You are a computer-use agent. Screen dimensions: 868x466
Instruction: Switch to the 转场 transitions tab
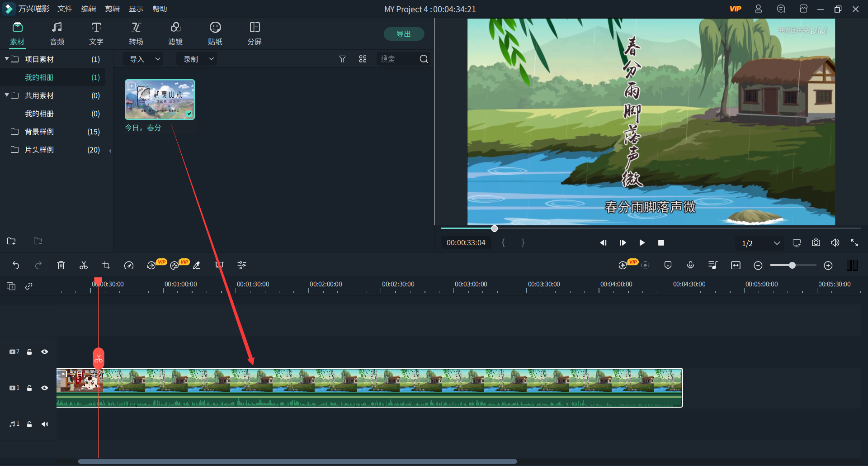pos(136,33)
